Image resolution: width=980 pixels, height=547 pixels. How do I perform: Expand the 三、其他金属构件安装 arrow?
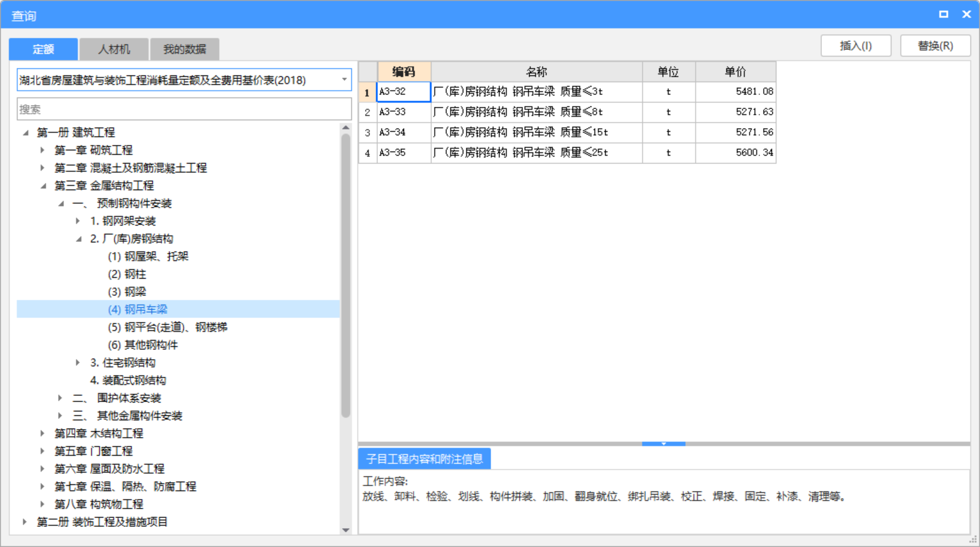(60, 416)
